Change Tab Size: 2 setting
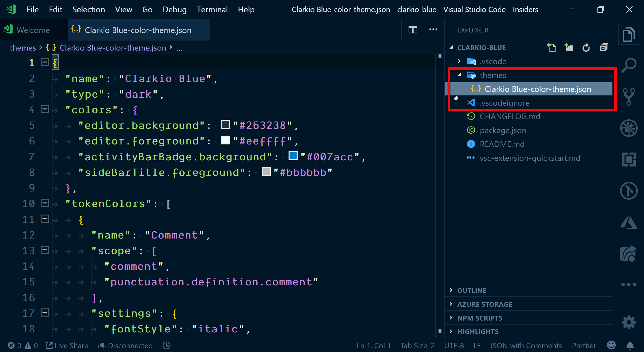This screenshot has height=352, width=644. click(x=418, y=345)
